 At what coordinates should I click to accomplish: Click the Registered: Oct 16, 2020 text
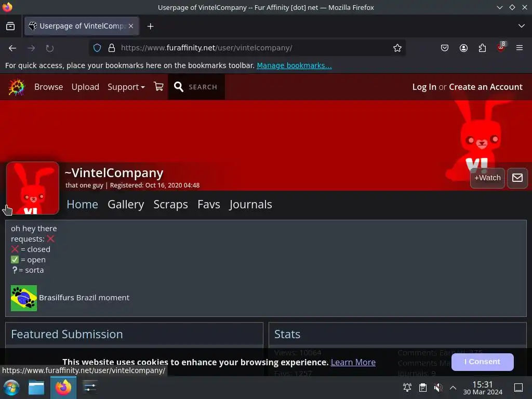155,185
